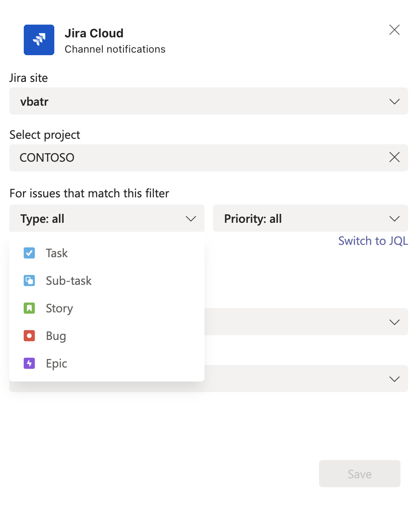Choose Epic in the type menu
420x505 pixels.
pyautogui.click(x=56, y=363)
